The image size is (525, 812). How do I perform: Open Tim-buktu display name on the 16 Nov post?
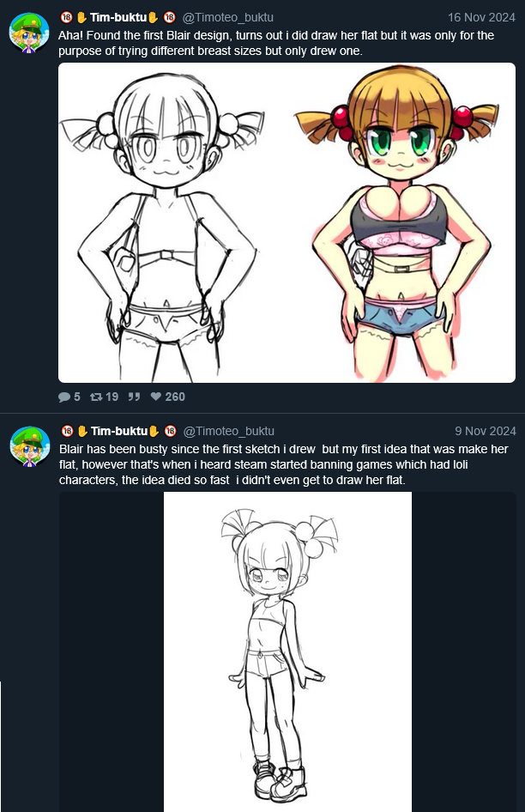[x=118, y=18]
